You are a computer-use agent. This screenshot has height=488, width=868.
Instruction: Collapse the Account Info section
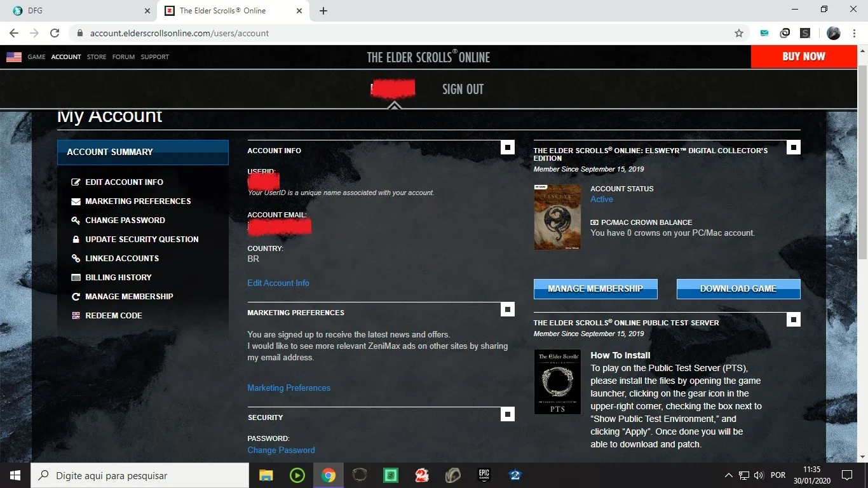[x=507, y=147]
